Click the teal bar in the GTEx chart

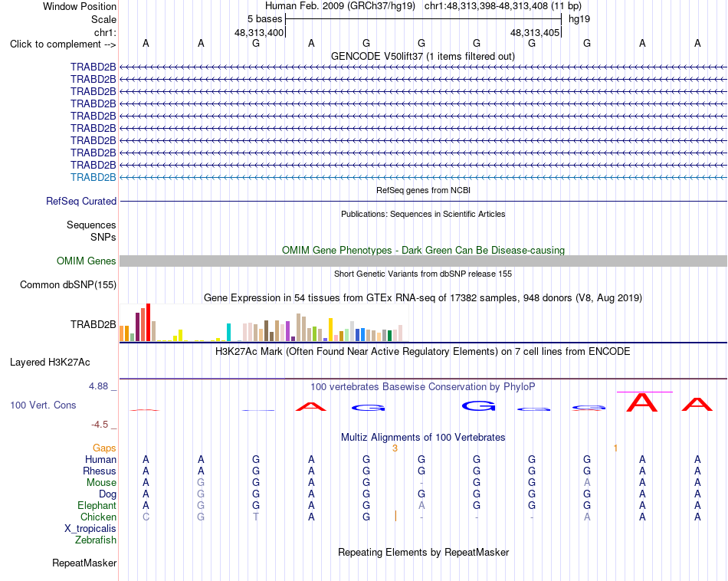point(228,333)
